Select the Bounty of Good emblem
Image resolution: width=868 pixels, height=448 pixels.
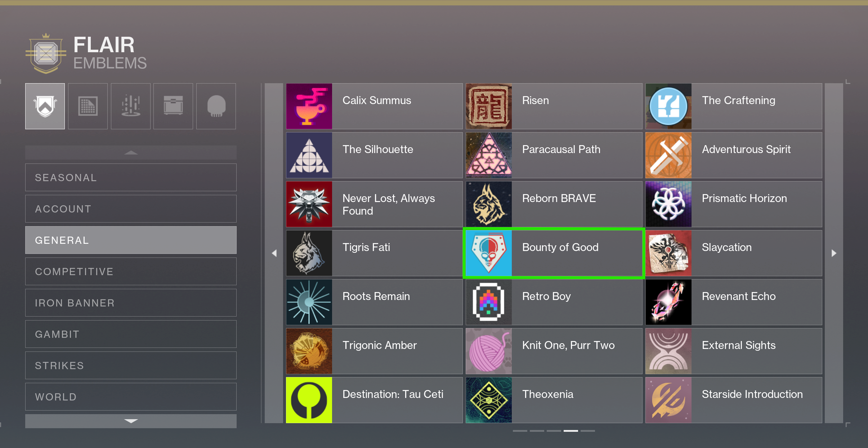(554, 253)
